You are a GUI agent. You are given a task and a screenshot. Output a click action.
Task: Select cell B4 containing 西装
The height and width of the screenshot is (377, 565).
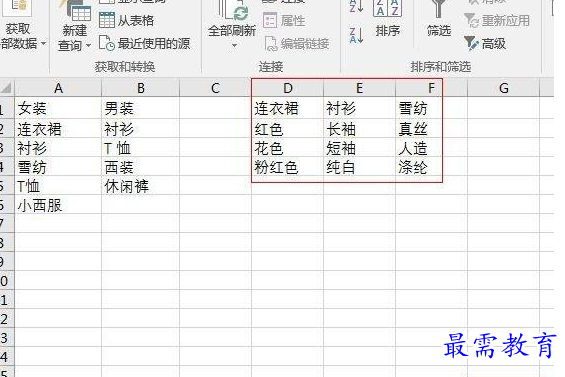coord(141,167)
